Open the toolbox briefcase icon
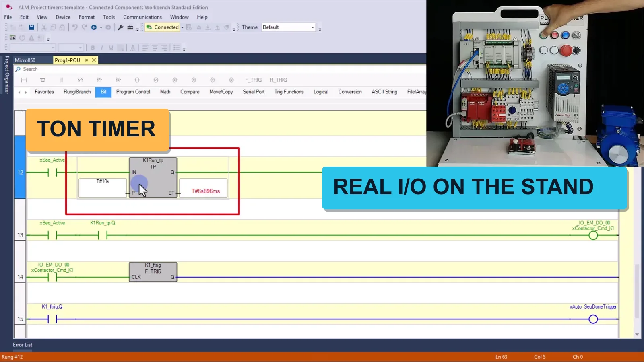 130,27
